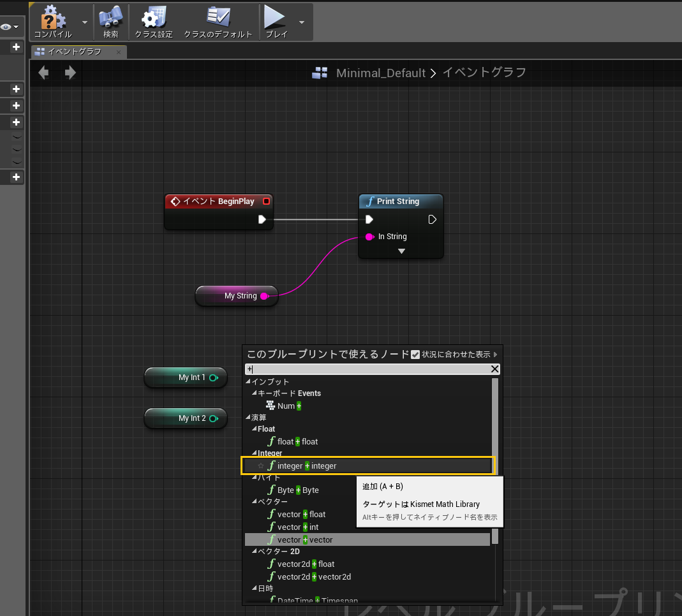Click the Compile toolbar icon

click(x=53, y=21)
